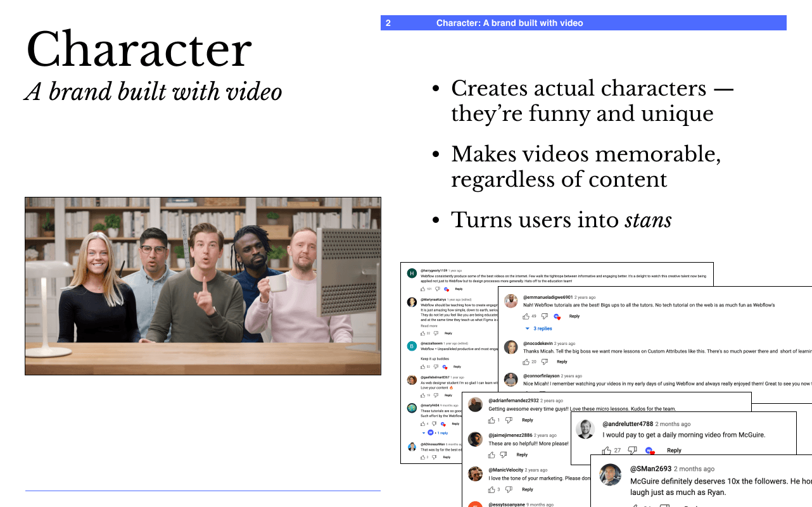Click the @SMan2693 username
The image size is (812, 507).
pos(650,469)
